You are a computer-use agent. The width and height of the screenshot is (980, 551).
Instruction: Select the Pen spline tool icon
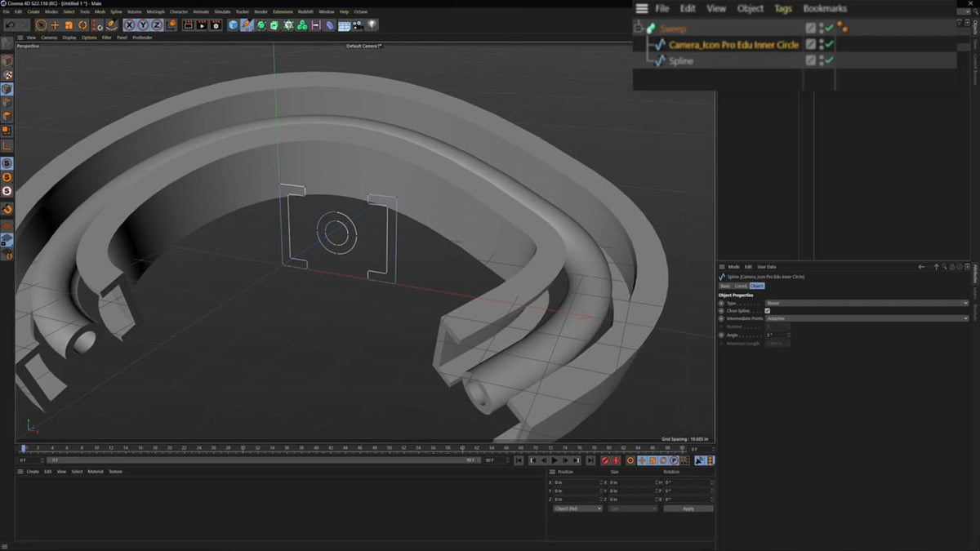[x=245, y=24]
